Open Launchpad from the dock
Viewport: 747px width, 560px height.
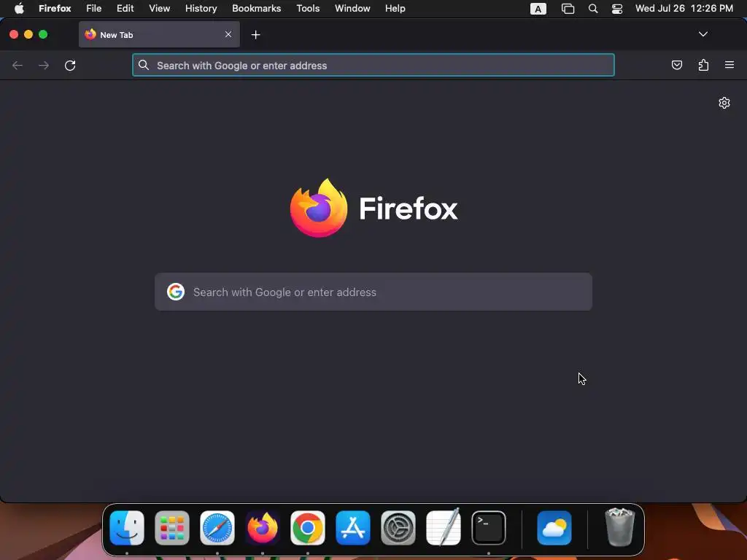click(172, 528)
